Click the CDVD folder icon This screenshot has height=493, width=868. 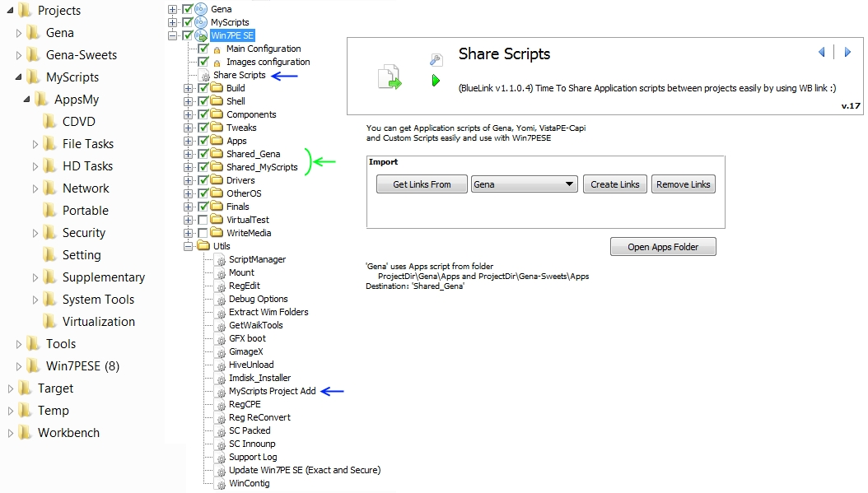[x=49, y=121]
